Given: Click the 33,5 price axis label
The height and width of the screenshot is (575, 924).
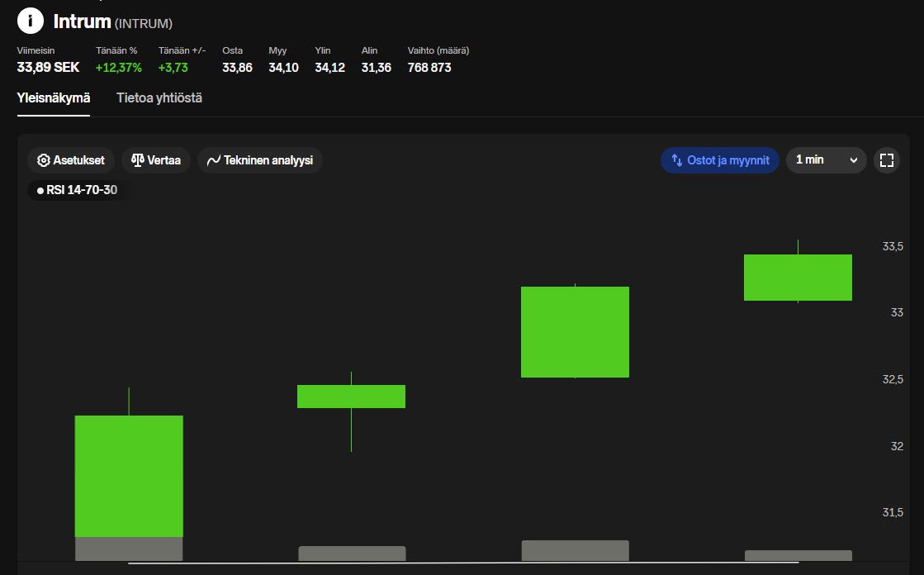Looking at the screenshot, I should (x=893, y=246).
